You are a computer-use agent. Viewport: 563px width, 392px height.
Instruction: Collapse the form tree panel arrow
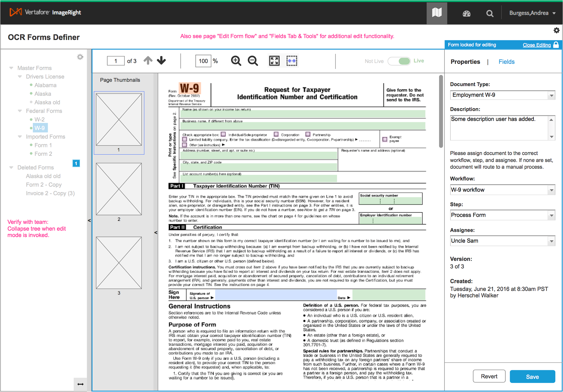[x=89, y=220]
